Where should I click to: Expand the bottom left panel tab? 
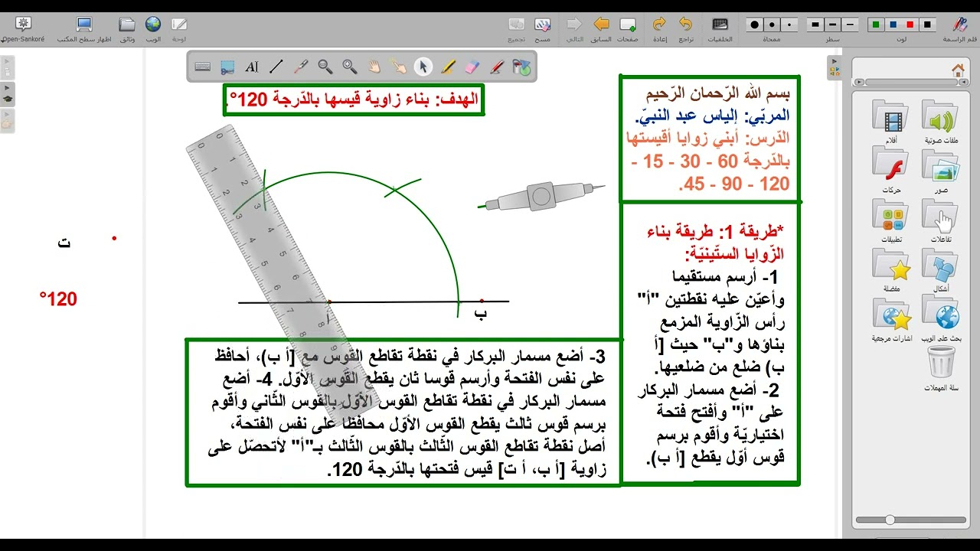coord(8,120)
